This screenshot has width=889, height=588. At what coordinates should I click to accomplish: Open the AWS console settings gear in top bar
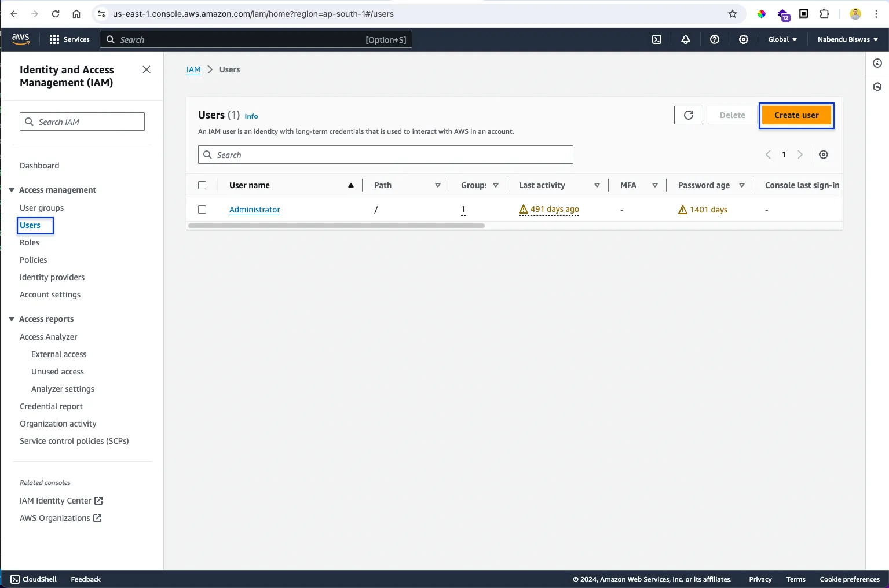[744, 39]
